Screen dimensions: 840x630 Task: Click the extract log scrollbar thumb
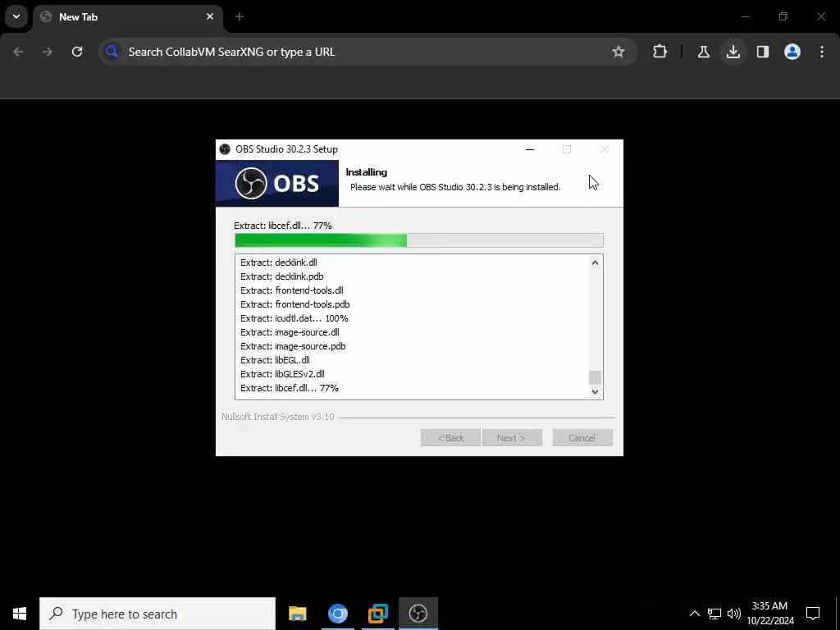coord(595,377)
